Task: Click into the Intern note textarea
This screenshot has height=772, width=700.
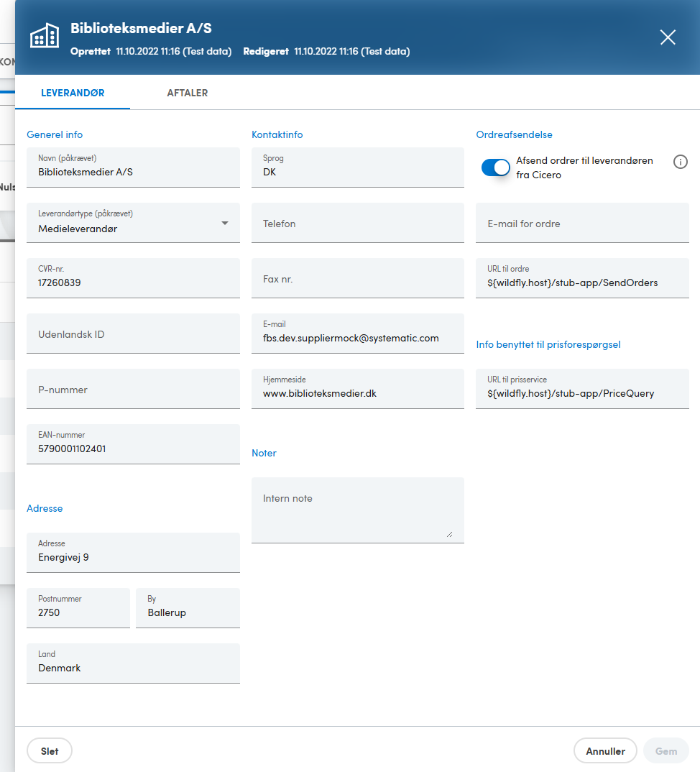Action: 358,510
